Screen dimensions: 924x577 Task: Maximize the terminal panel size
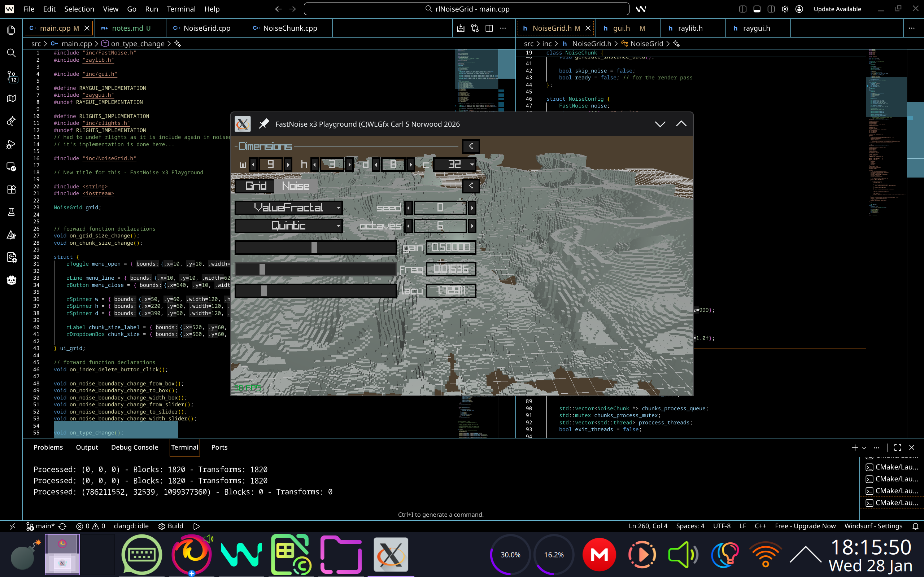pyautogui.click(x=898, y=447)
